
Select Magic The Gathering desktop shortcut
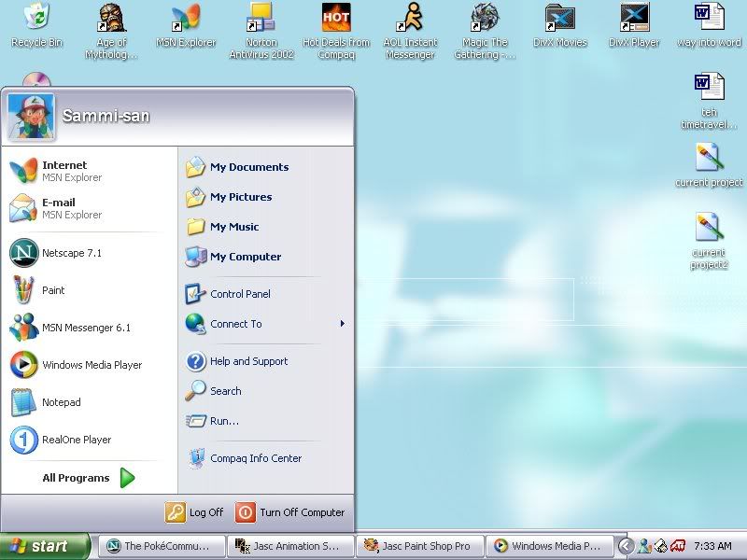[485, 31]
